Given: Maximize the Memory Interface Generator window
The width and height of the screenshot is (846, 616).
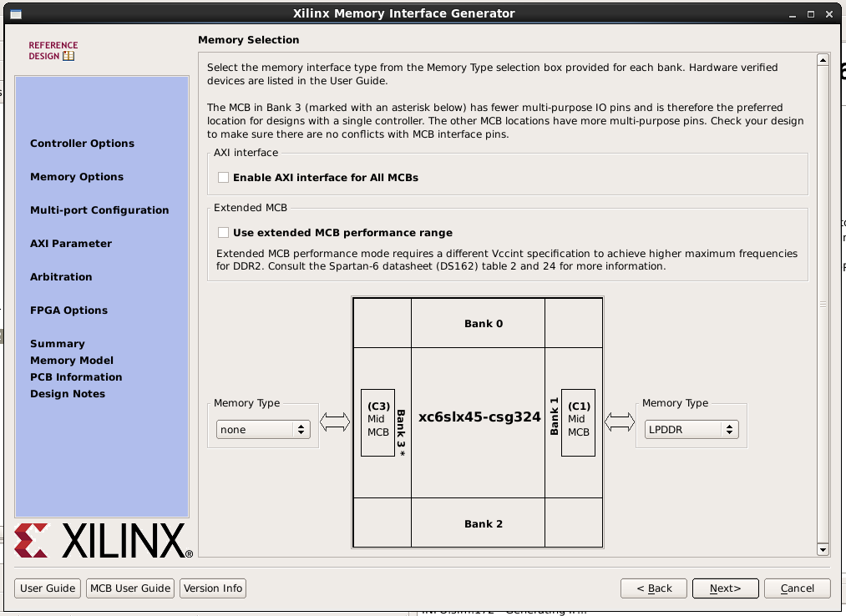Looking at the screenshot, I should tap(810, 14).
